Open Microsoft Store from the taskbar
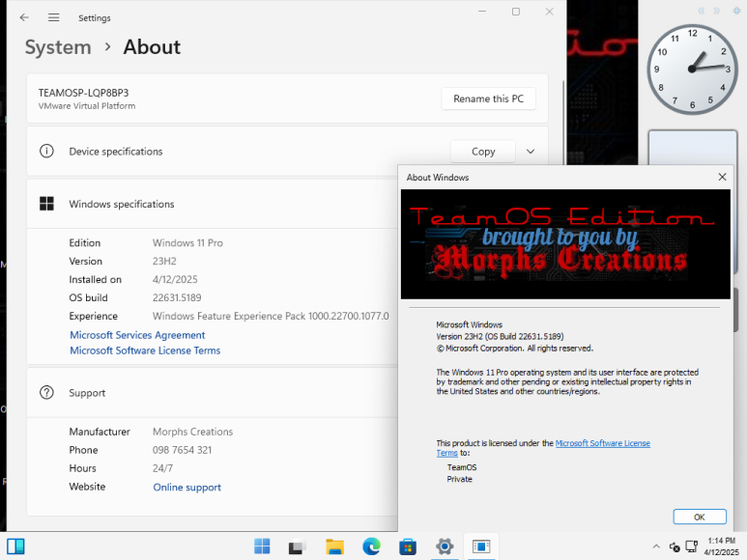 pyautogui.click(x=408, y=546)
